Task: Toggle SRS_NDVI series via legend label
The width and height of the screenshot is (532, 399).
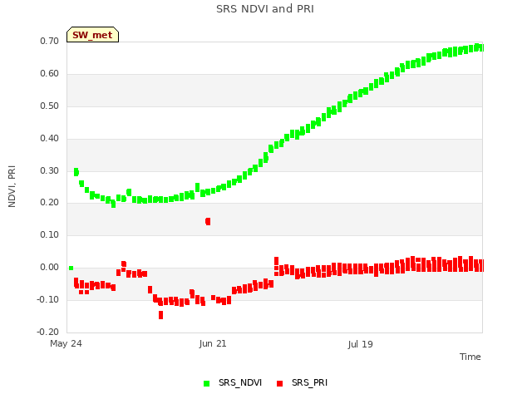Action: click(240, 382)
